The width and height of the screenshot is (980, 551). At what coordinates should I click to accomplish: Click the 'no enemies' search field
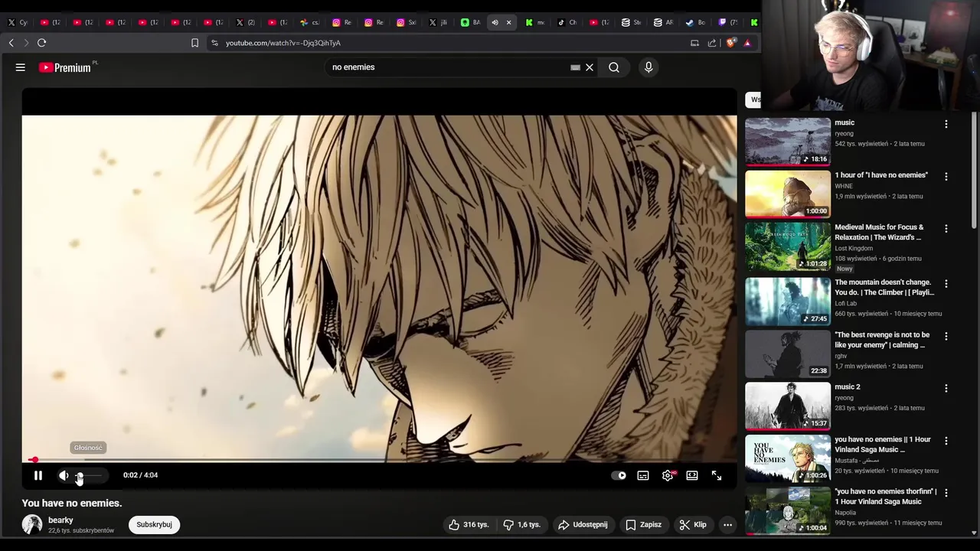tap(448, 67)
